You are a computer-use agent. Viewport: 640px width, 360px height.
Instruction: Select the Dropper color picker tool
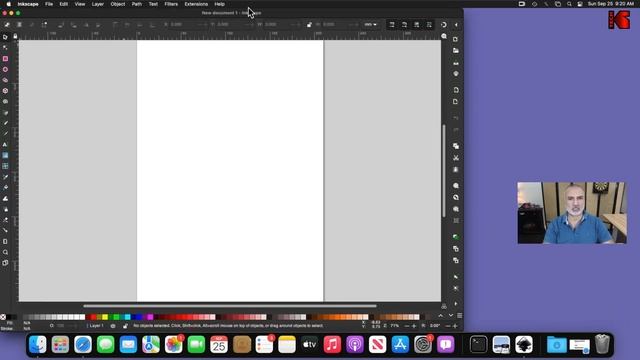(5, 177)
